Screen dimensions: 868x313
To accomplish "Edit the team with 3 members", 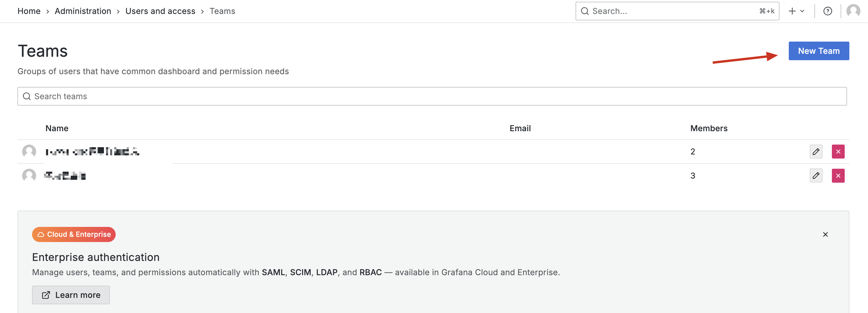I will pyautogui.click(x=816, y=176).
